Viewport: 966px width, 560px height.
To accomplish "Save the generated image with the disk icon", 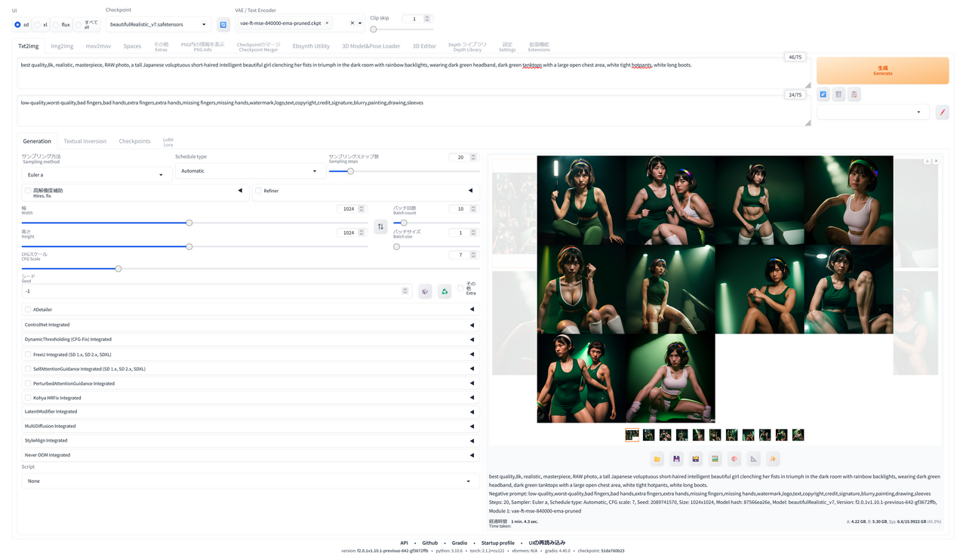I will (x=675, y=458).
